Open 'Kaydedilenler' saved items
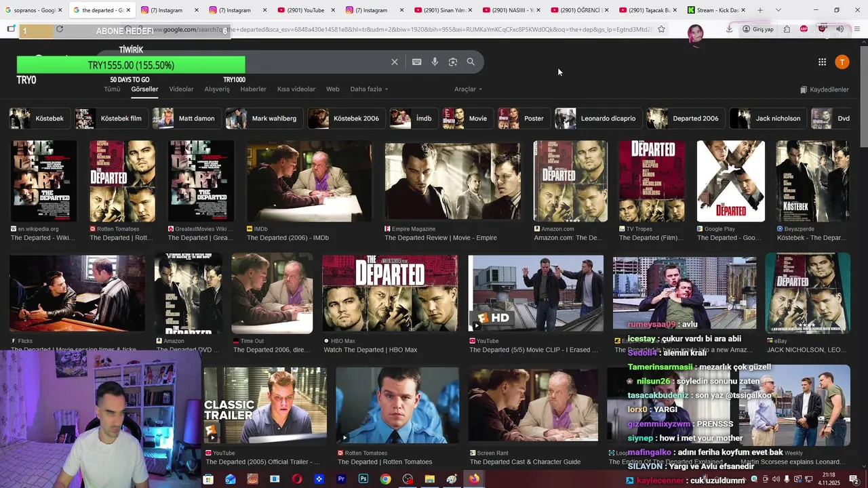This screenshot has height=488, width=868. pos(825,89)
